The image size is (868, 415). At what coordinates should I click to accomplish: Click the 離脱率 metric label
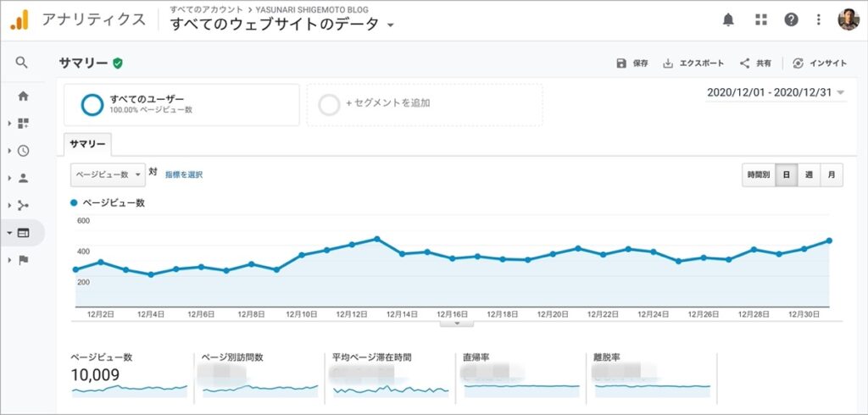(606, 357)
